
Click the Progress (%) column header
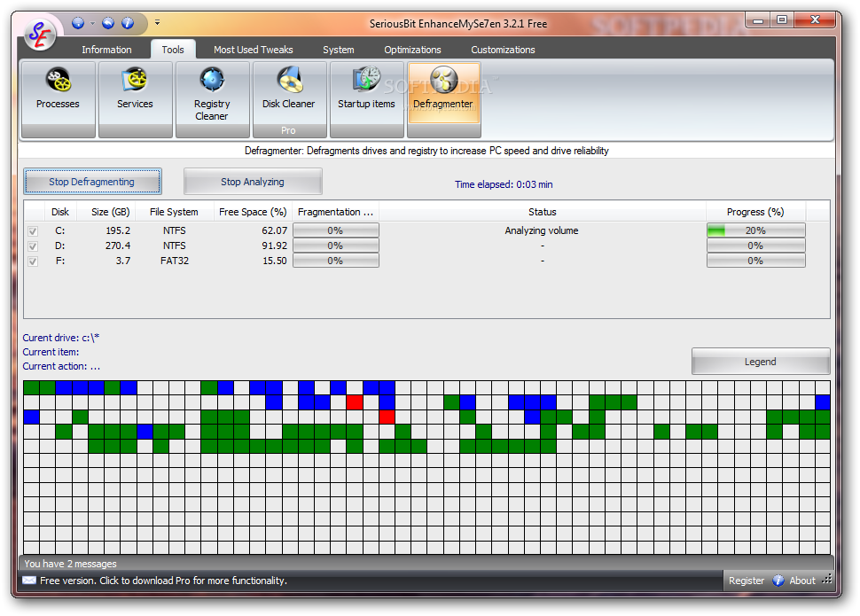point(755,212)
